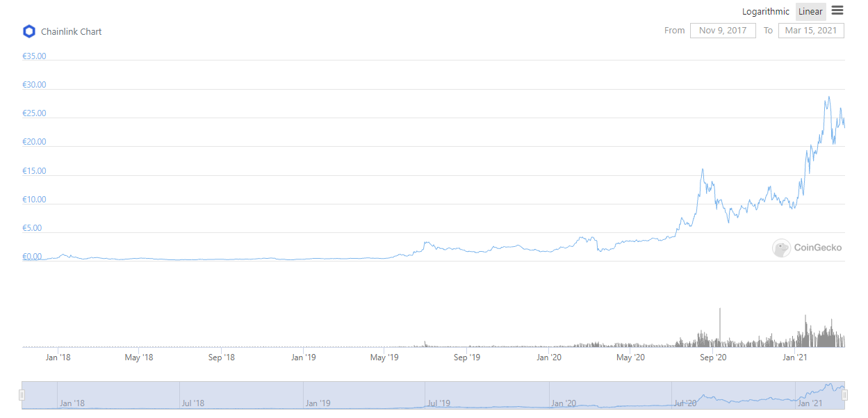Click the Chainlink Chart title

click(72, 32)
